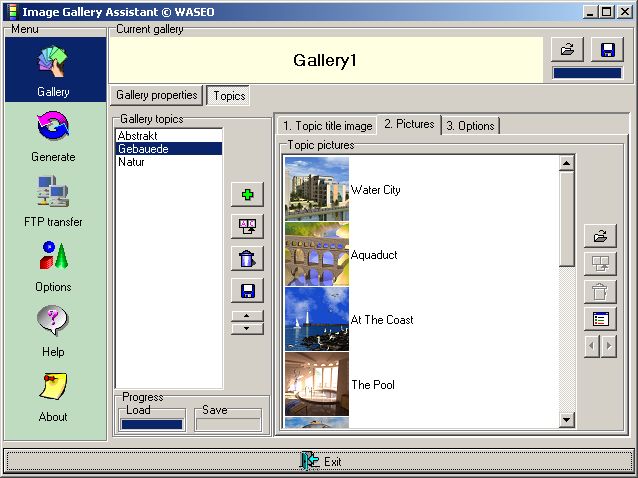
Task: Open the Help section
Action: pyautogui.click(x=53, y=332)
